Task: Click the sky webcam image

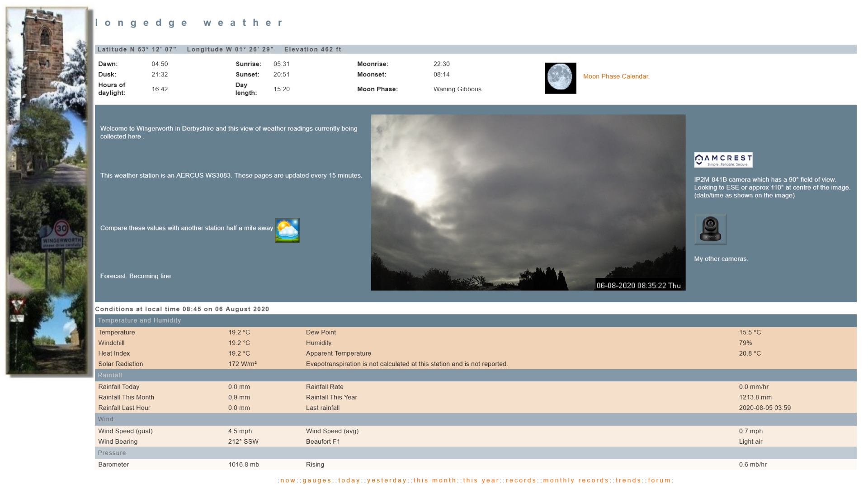Action: coord(528,202)
